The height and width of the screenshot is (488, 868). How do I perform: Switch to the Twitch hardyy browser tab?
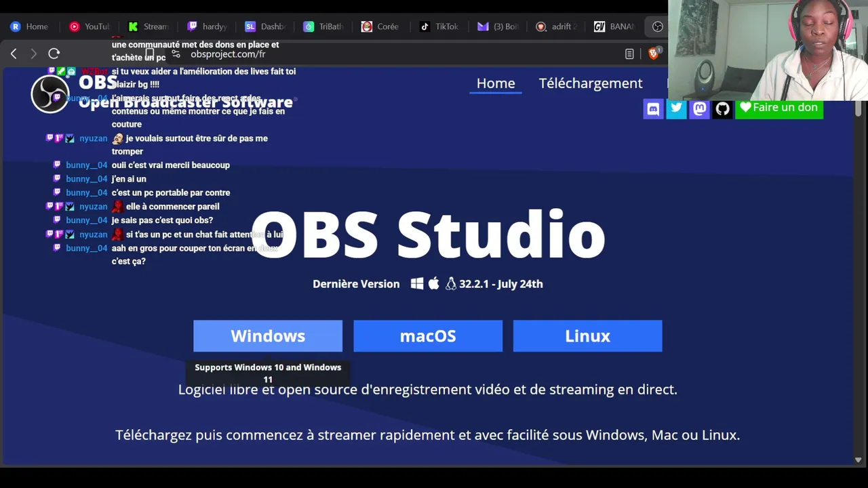pyautogui.click(x=207, y=26)
